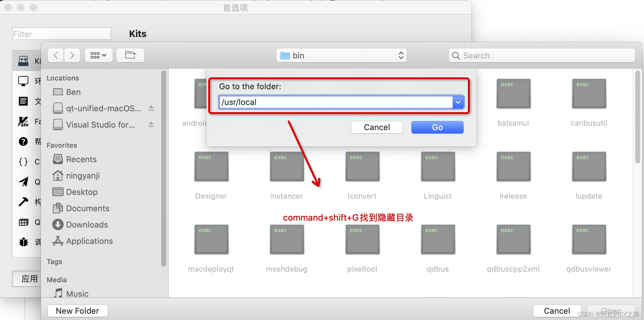Click the New Folder button
Screen dimensions: 644x320
click(77, 311)
